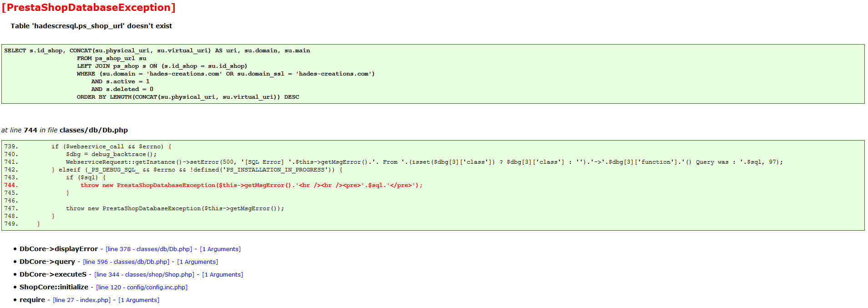Click the PrestaShopDatabaseException red heading

coord(89,8)
